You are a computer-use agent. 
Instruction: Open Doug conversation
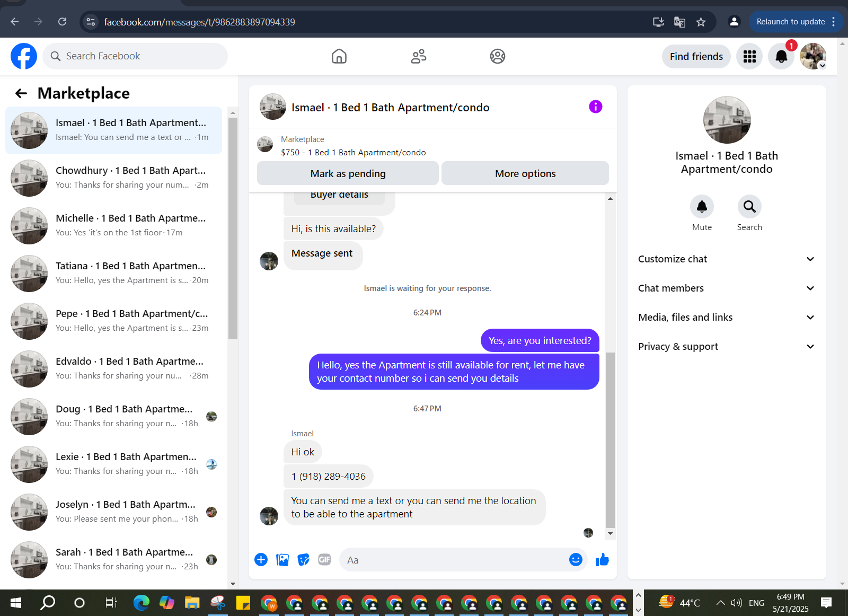point(114,417)
